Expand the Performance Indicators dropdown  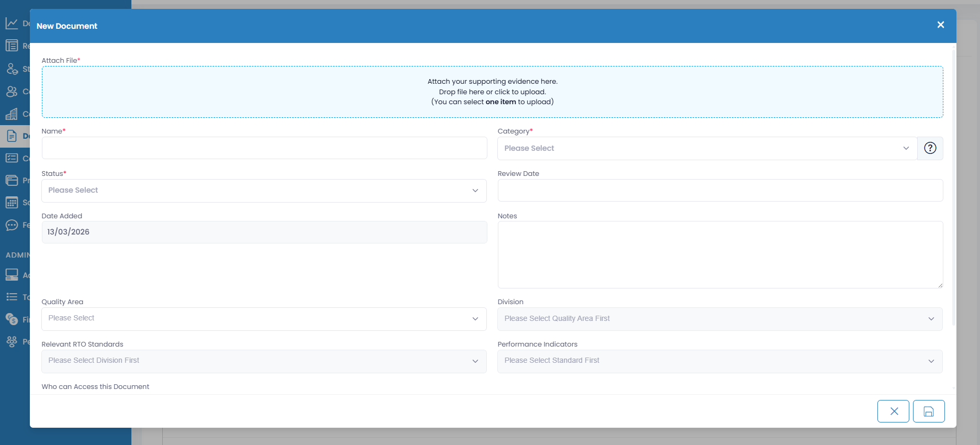coord(720,361)
